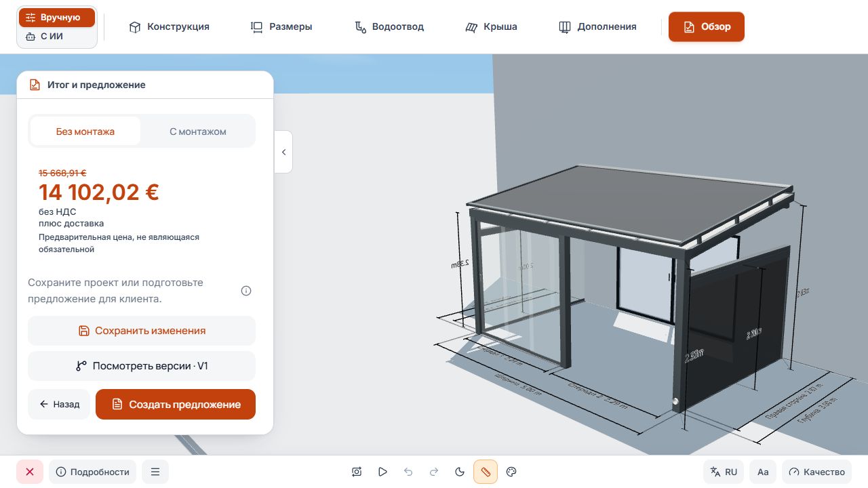Change language with RU button
868x488 pixels.
724,472
